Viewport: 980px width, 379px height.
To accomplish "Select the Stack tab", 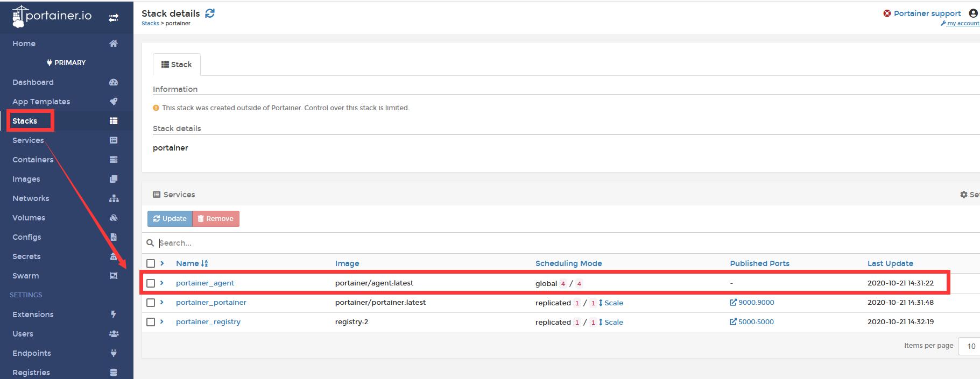I will (x=177, y=65).
